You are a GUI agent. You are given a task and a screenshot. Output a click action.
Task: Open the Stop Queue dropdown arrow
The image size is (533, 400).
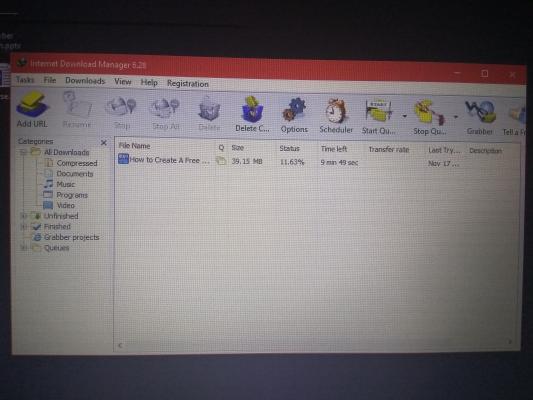[455, 117]
